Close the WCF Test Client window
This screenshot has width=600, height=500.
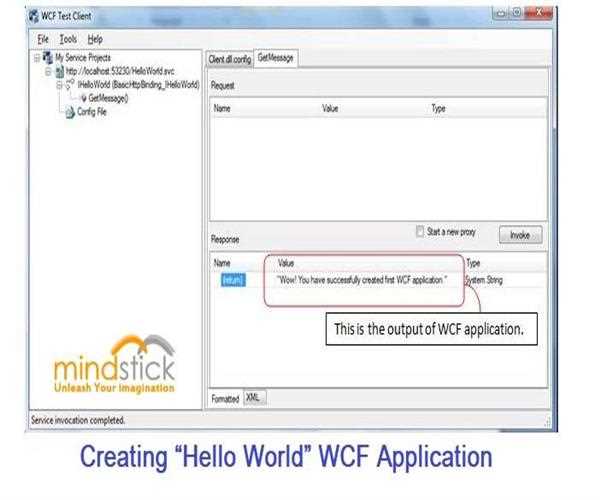538,13
